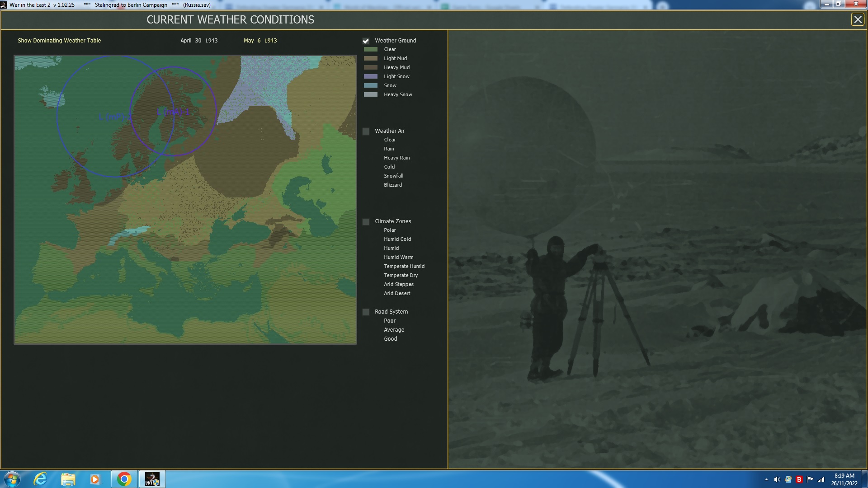Select the May 6 1943 date
Image resolution: width=868 pixels, height=488 pixels.
[260, 41]
